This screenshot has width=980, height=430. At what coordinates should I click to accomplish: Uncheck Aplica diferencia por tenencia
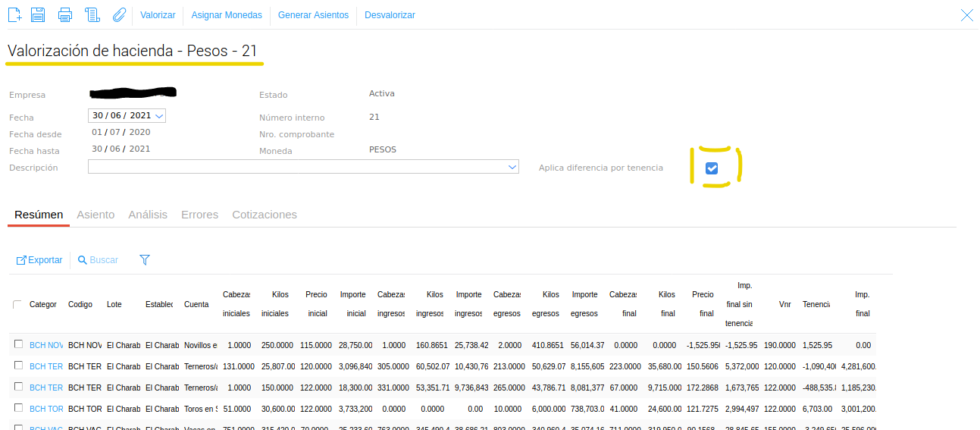click(712, 168)
